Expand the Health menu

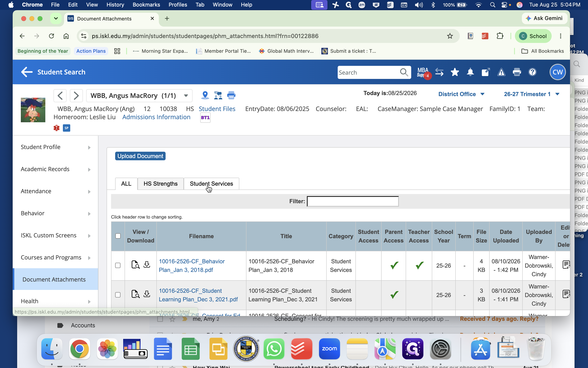[x=56, y=301]
